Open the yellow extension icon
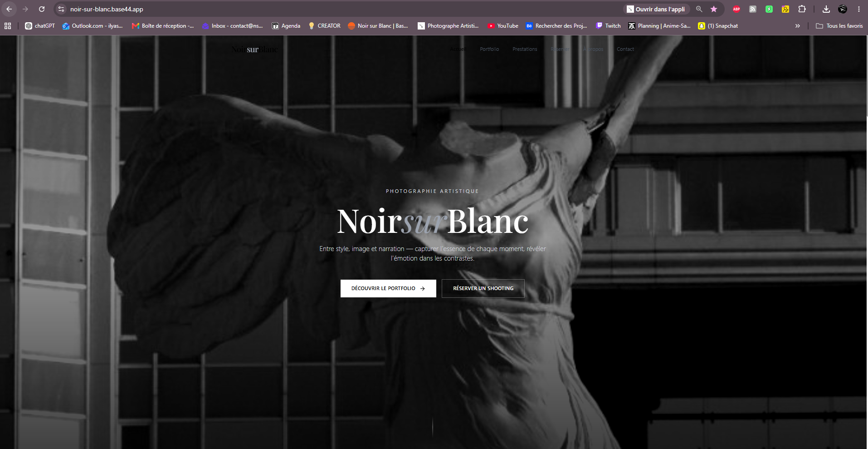The width and height of the screenshot is (868, 449). pos(785,9)
